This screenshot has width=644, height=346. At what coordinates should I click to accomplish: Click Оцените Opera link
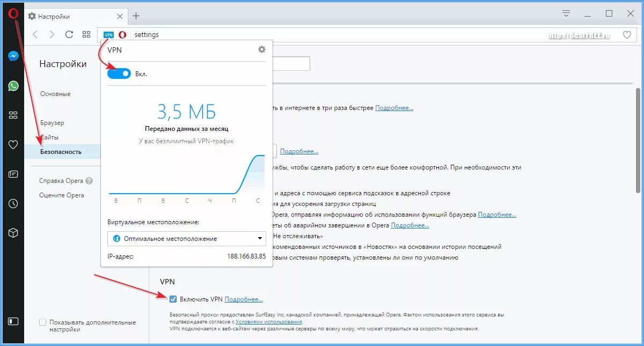pos(62,195)
